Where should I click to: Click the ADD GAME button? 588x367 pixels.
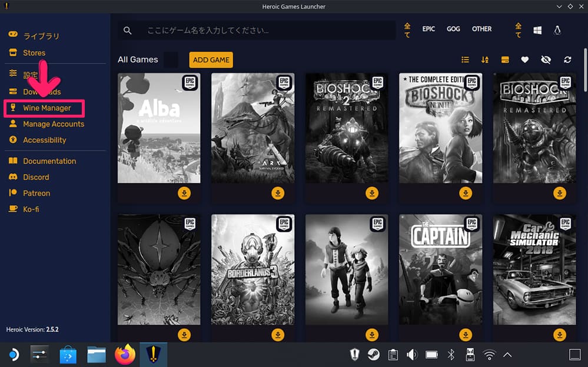click(x=211, y=60)
